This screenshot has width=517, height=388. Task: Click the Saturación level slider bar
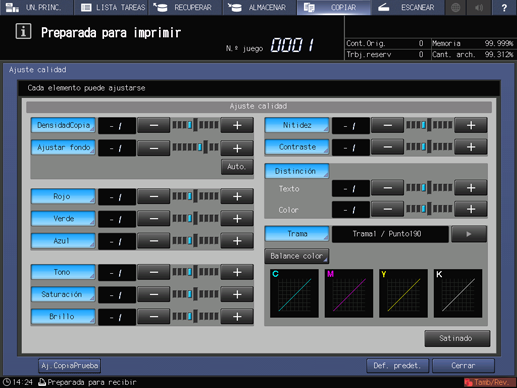[195, 294]
